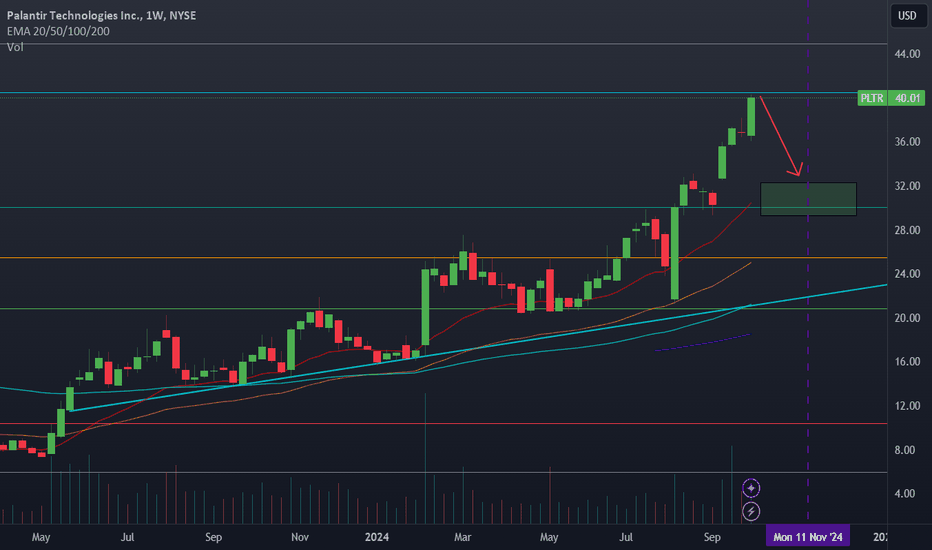Click the 20.00 price axis label
Screen dimensions: 932x550
(907, 318)
